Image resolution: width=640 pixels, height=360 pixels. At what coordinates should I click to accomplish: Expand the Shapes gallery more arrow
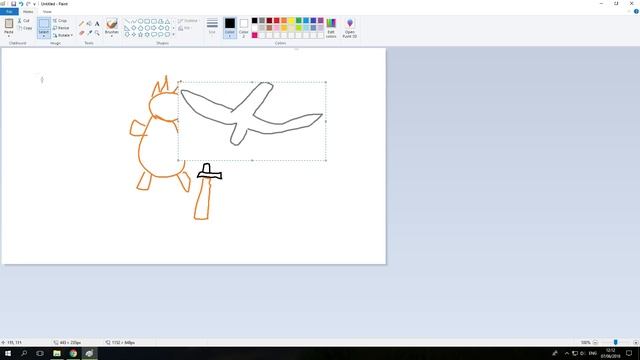(173, 35)
